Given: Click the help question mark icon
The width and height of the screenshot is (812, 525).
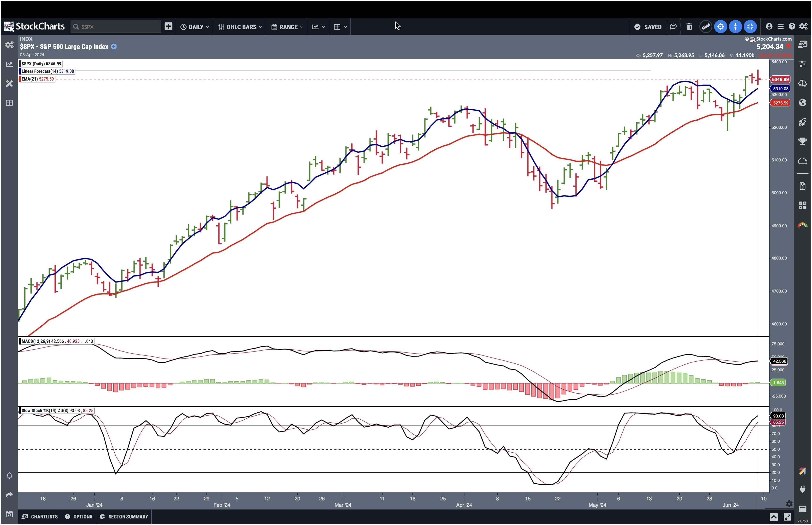Looking at the screenshot, I should click(792, 27).
